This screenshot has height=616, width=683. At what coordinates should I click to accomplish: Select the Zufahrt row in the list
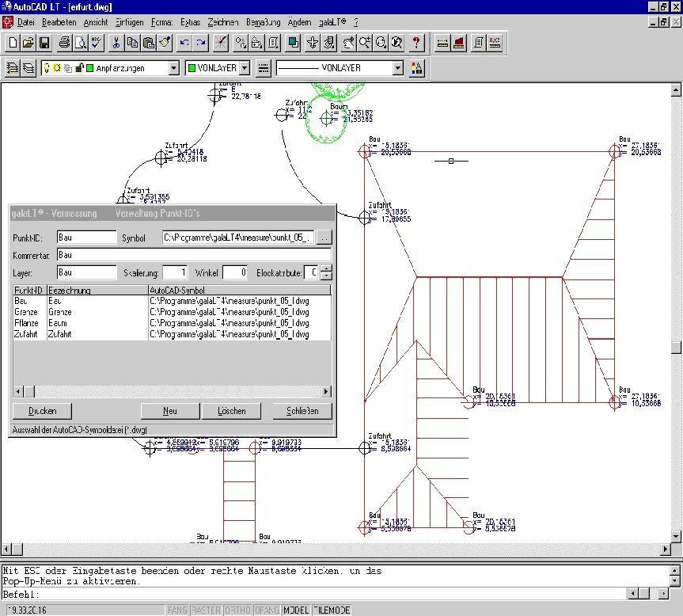[172, 334]
